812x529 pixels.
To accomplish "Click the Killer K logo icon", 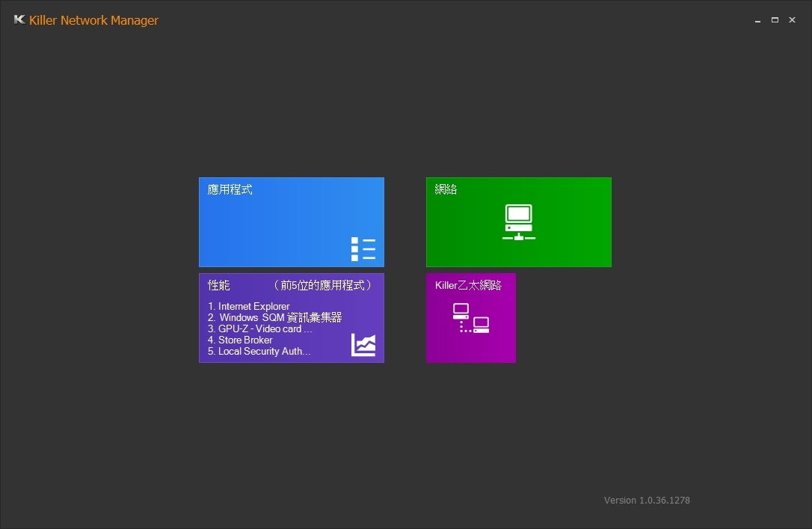I will 19,19.
